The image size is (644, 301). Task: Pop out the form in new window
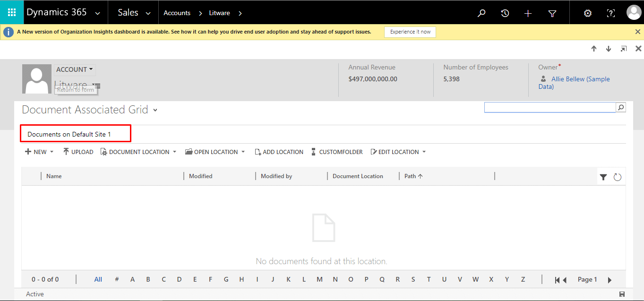pos(623,49)
